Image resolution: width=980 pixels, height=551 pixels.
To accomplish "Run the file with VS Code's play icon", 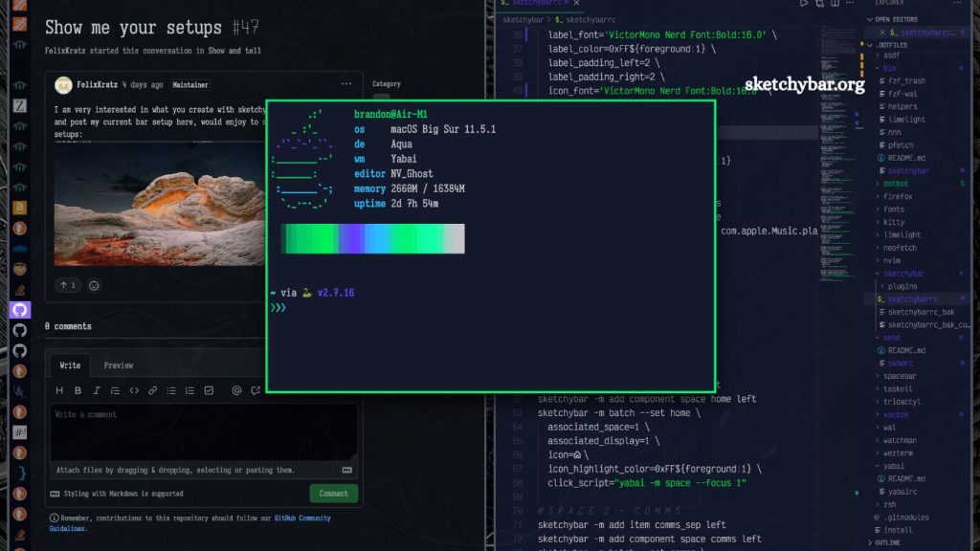I will [x=804, y=3].
